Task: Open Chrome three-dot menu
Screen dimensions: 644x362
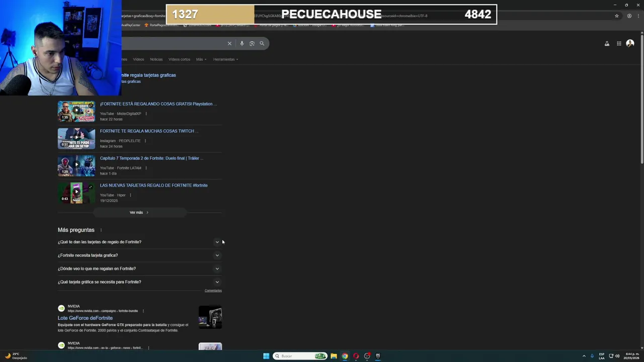Action: [638, 16]
